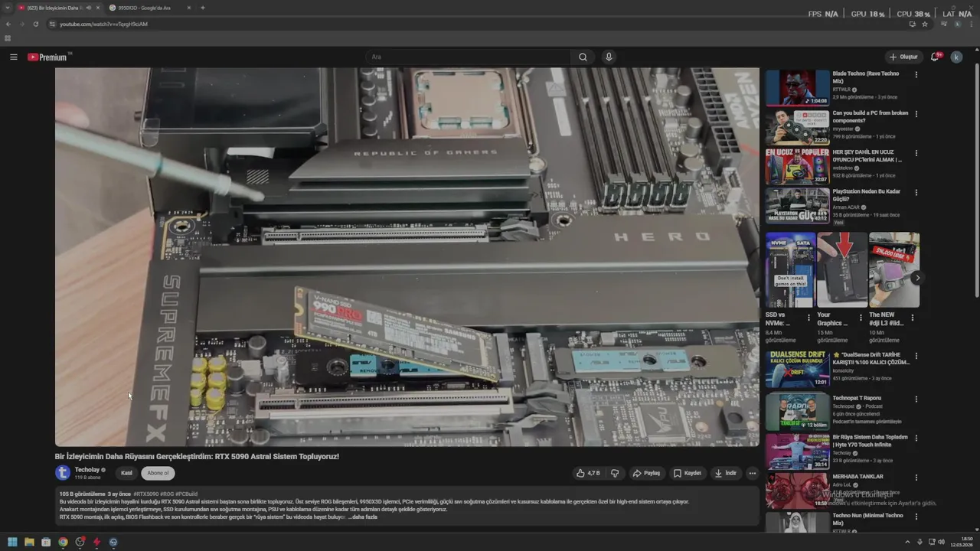Expand description with 'daha fazla'

364,517
